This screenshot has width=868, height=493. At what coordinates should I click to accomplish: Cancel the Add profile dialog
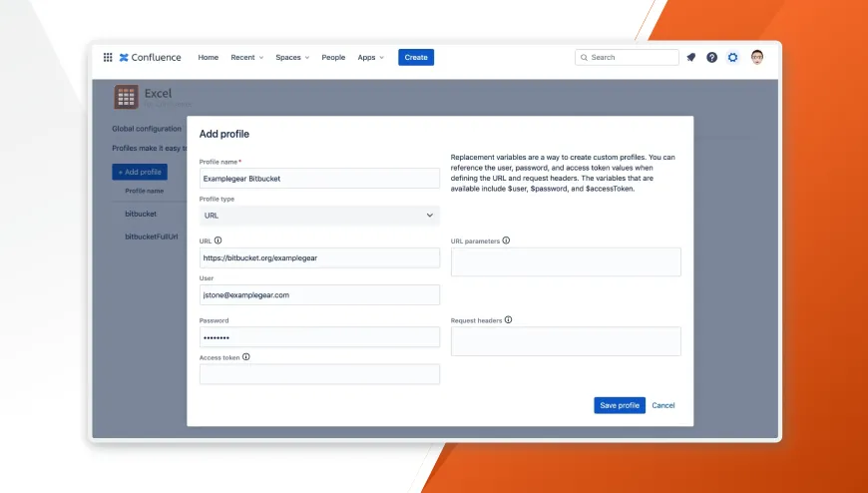663,405
